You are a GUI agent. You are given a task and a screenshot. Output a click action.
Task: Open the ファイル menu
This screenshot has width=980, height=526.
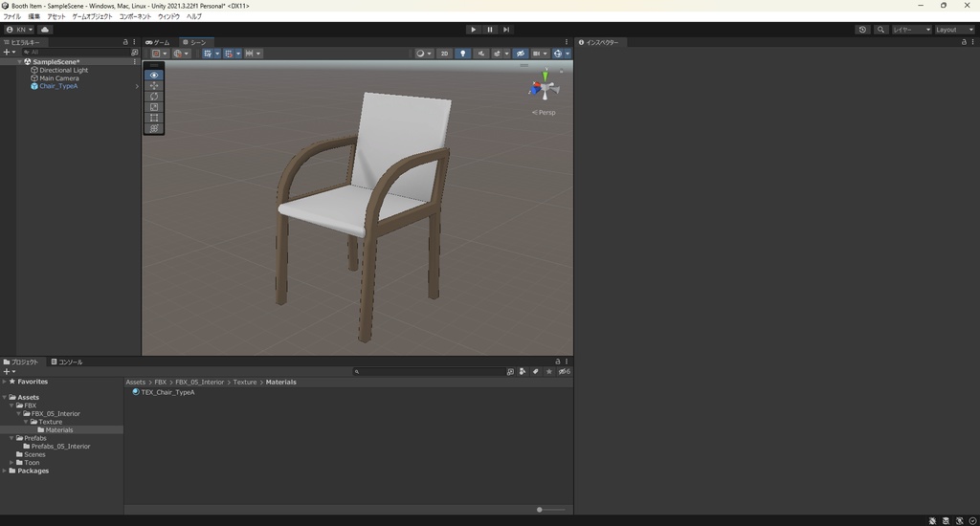pyautogui.click(x=11, y=16)
